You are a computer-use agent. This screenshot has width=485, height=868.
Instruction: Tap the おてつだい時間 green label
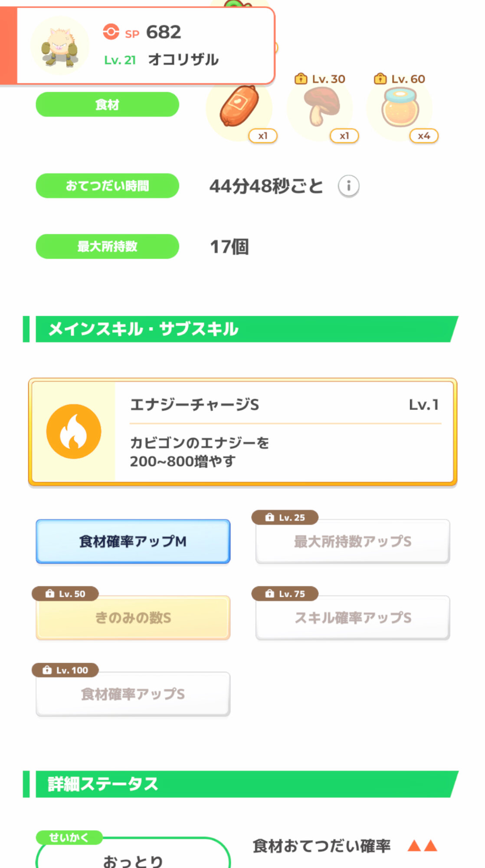coord(107,186)
